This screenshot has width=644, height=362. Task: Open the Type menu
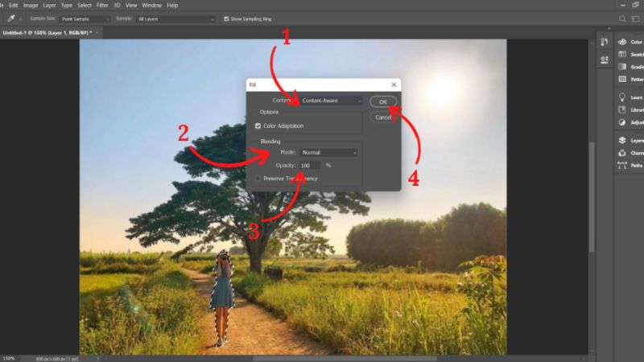pyautogui.click(x=67, y=6)
